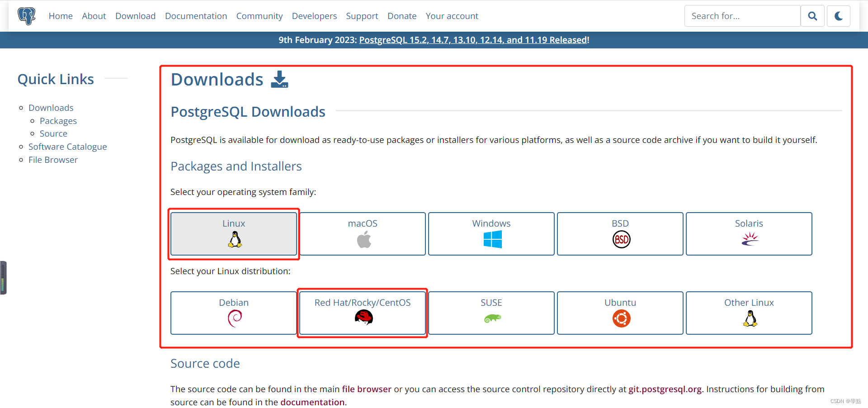
Task: Open the Download nav item
Action: click(135, 16)
